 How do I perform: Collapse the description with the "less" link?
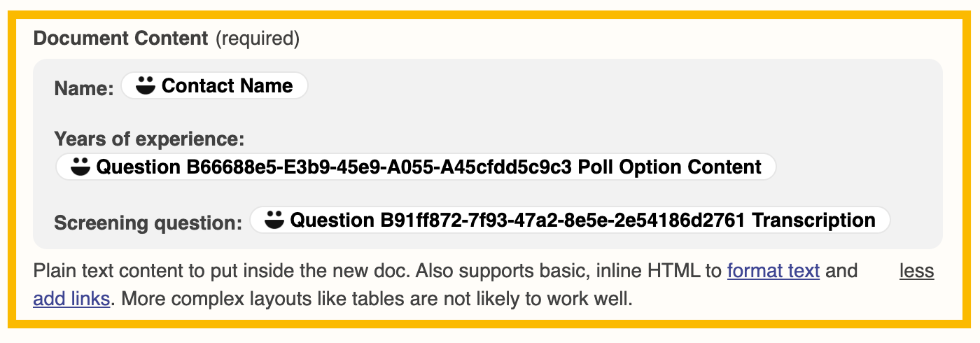click(x=917, y=271)
